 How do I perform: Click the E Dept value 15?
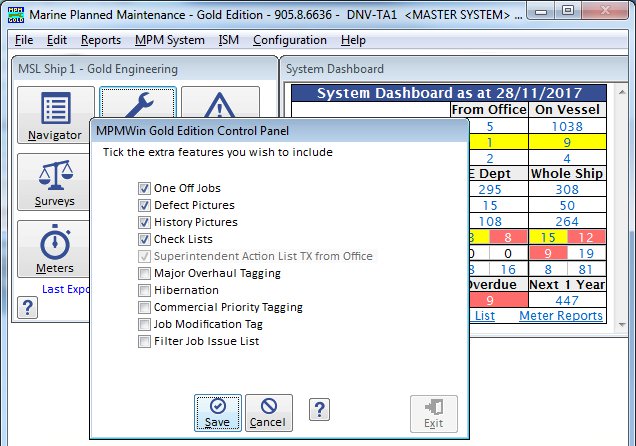(490, 206)
